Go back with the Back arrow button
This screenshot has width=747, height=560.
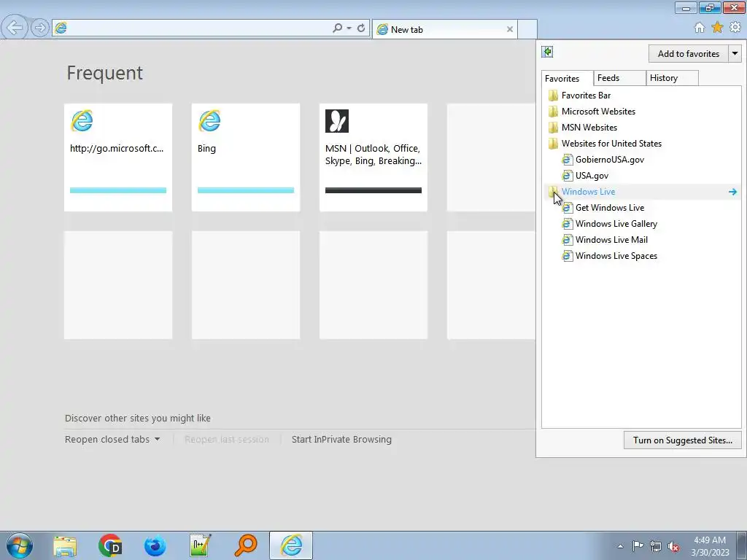[x=15, y=28]
